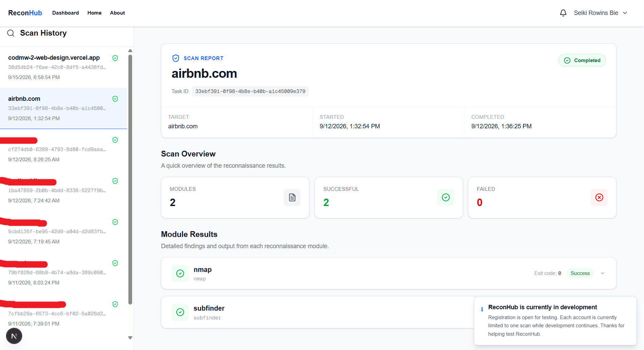Click the user menu chevron arrow
This screenshot has height=350, width=644.
[625, 13]
